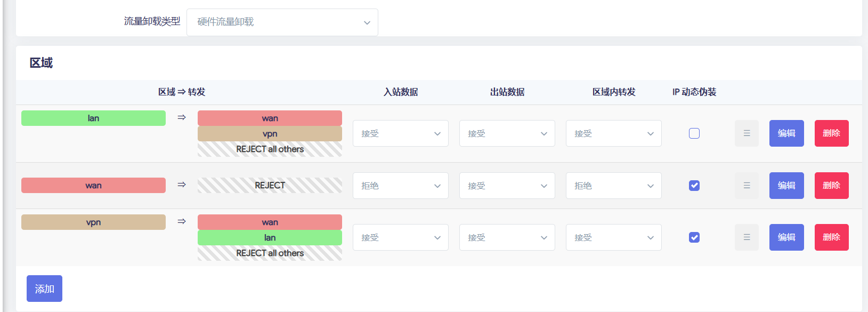Click the drag handle icon for lan zone

click(x=747, y=133)
